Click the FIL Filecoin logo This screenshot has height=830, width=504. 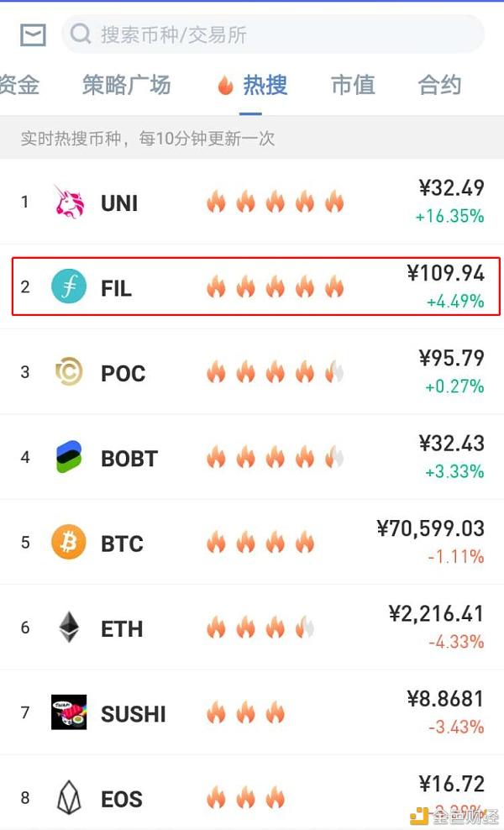69,286
